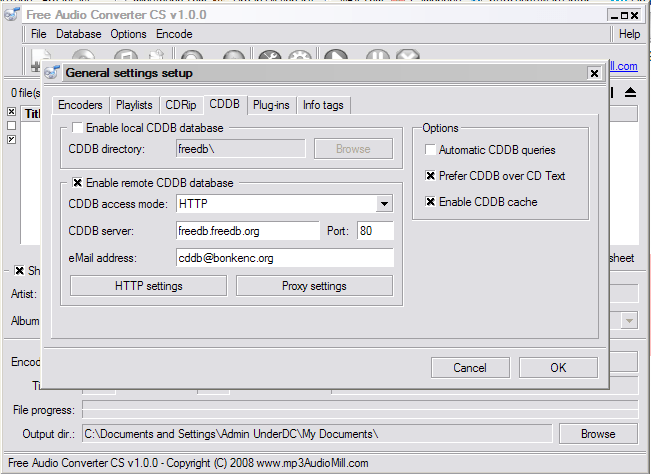The height and width of the screenshot is (474, 651).
Task: Uncheck Prefer CDDB over CD Text
Action: point(430,176)
